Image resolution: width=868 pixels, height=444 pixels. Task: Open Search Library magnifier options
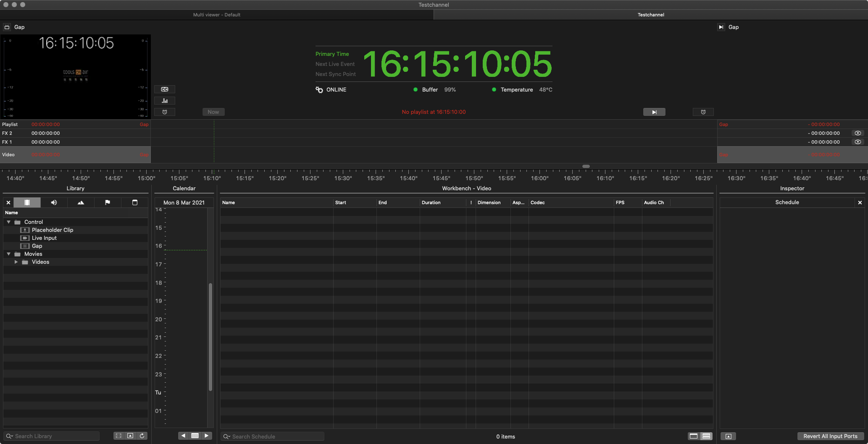9,436
